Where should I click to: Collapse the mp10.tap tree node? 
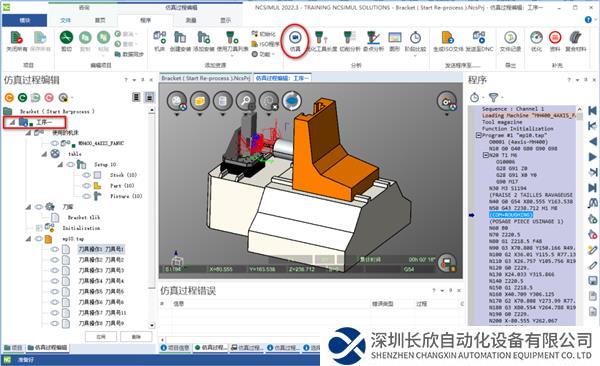(28, 239)
